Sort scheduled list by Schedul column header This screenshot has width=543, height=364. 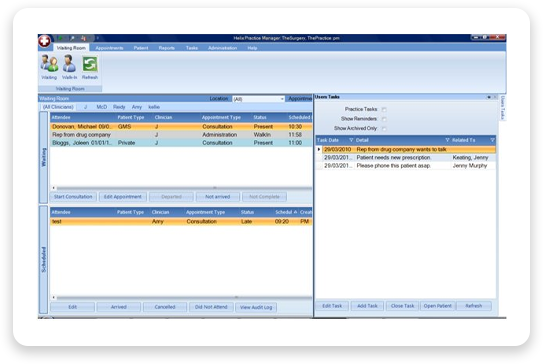click(x=286, y=212)
